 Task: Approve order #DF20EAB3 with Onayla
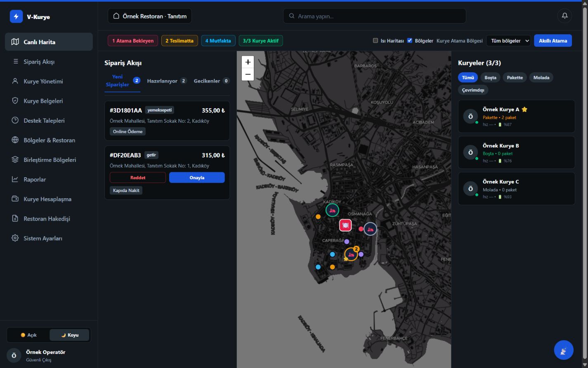(197, 178)
